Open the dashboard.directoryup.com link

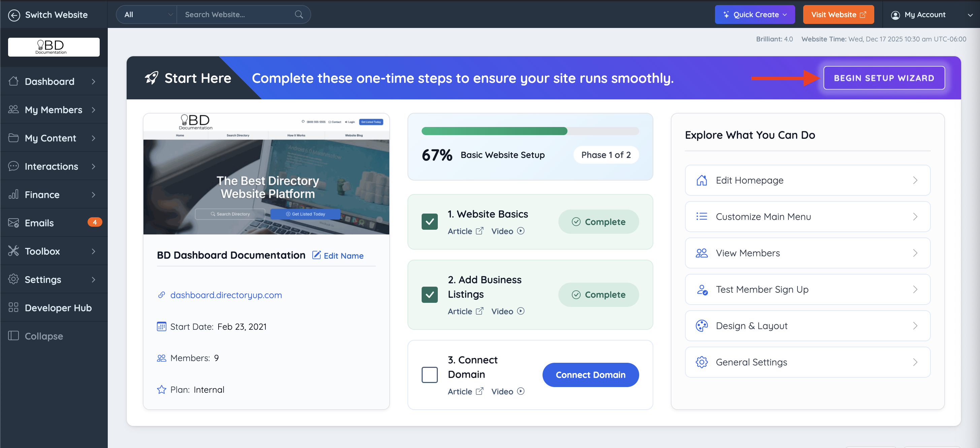[226, 295]
